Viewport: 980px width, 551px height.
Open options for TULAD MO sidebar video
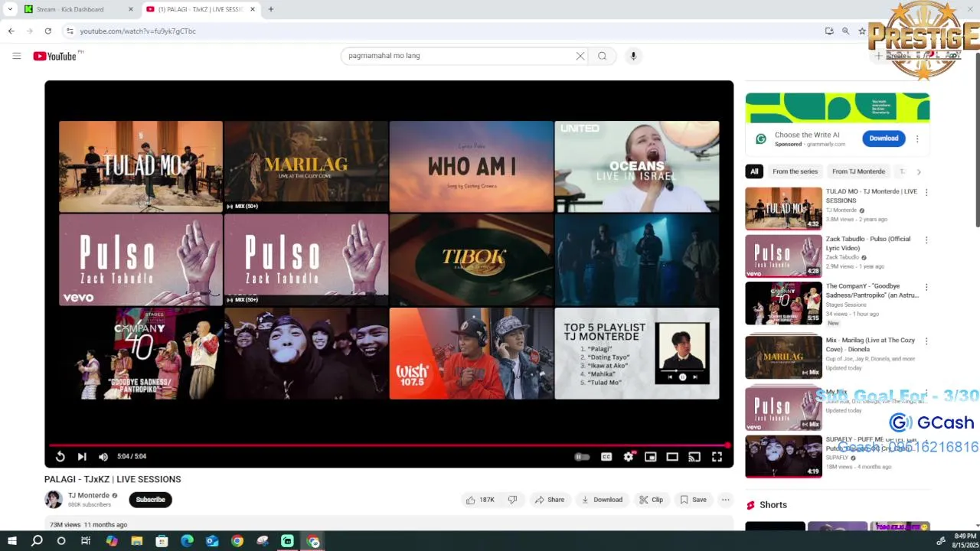[x=926, y=192]
